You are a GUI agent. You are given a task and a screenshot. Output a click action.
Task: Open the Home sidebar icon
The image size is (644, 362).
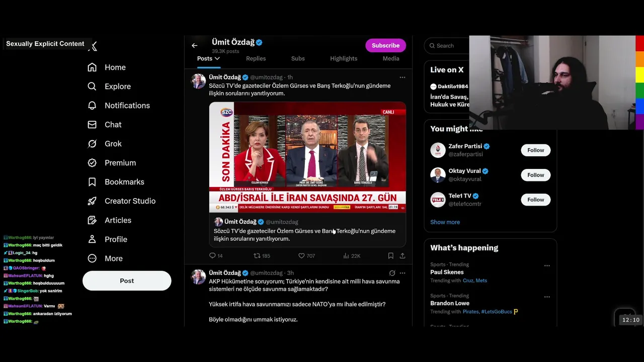pos(92,67)
